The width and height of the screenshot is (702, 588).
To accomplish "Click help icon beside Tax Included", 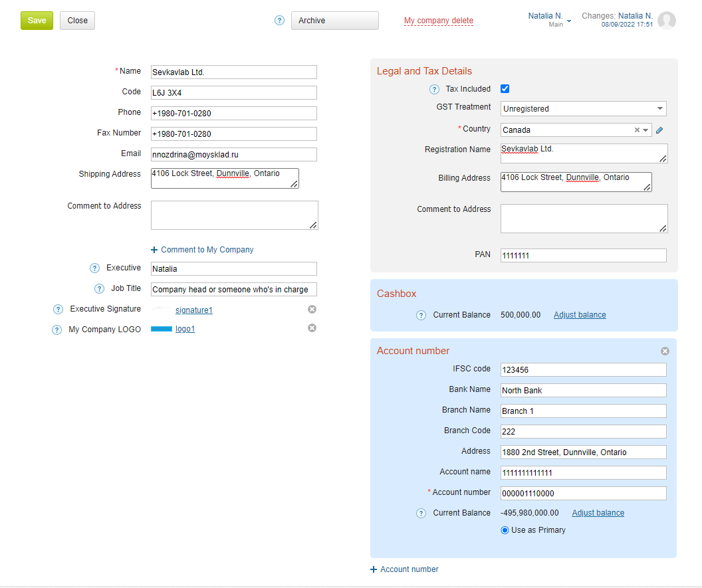I will point(434,90).
